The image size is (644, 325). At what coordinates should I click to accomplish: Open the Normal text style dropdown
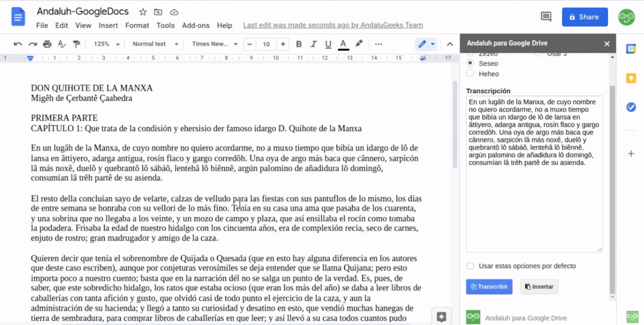pyautogui.click(x=155, y=44)
